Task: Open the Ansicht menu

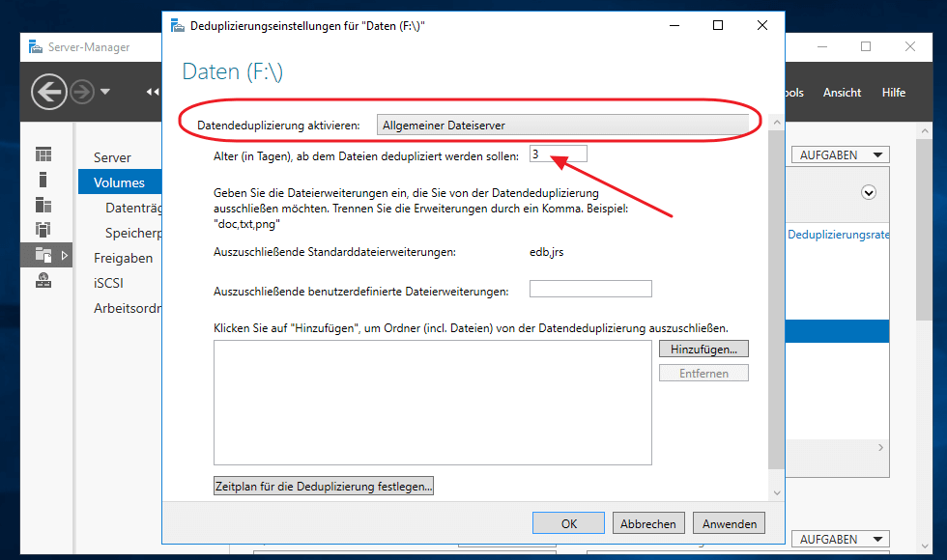Action: (842, 93)
